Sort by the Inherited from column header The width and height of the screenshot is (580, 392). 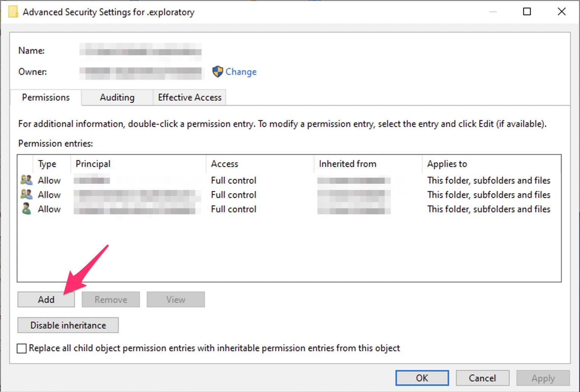click(368, 164)
